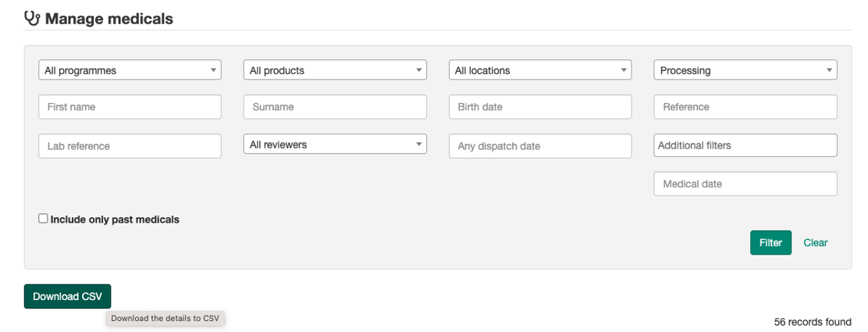Open the All locations dropdown
868x332 pixels.
pos(539,70)
